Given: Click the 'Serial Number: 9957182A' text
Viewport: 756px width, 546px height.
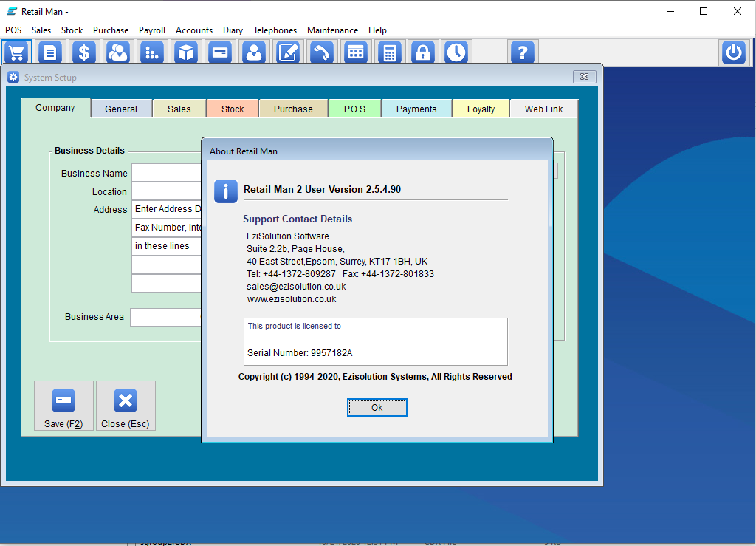Looking at the screenshot, I should [300, 353].
